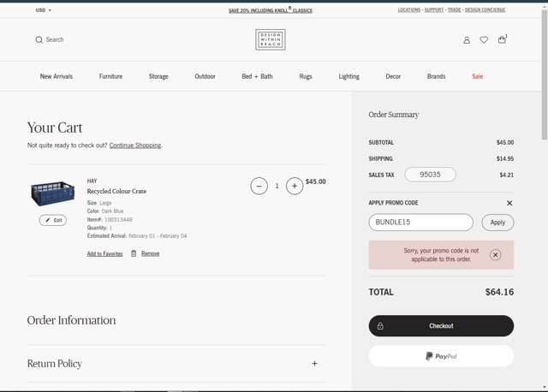Click the Edit button under crate image
This screenshot has height=392, width=548.
[x=53, y=220]
